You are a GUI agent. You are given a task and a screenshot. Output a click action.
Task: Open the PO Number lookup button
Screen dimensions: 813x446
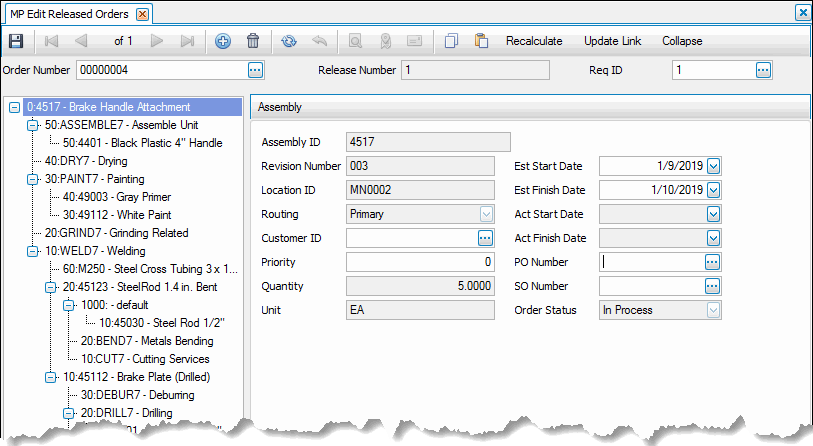(712, 262)
